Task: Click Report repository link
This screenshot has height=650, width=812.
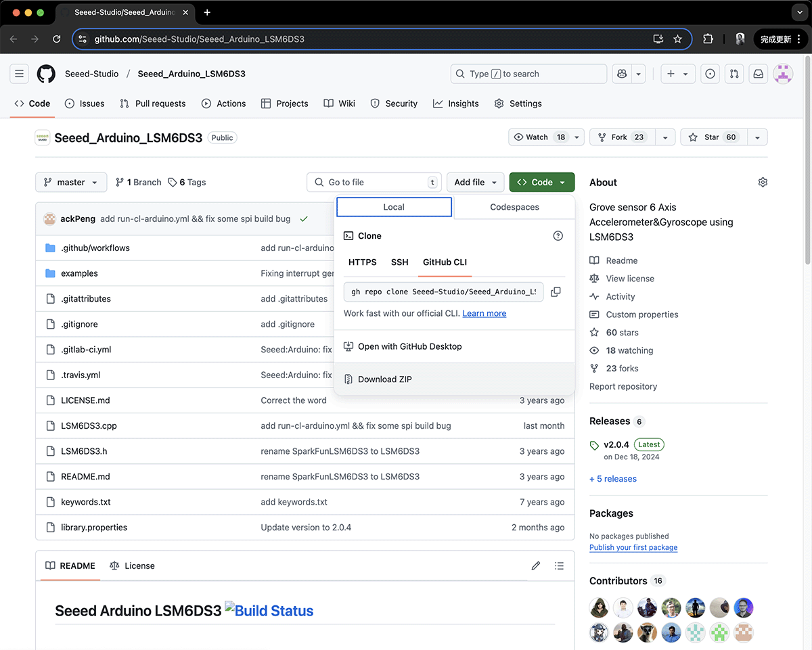Action: click(x=623, y=386)
